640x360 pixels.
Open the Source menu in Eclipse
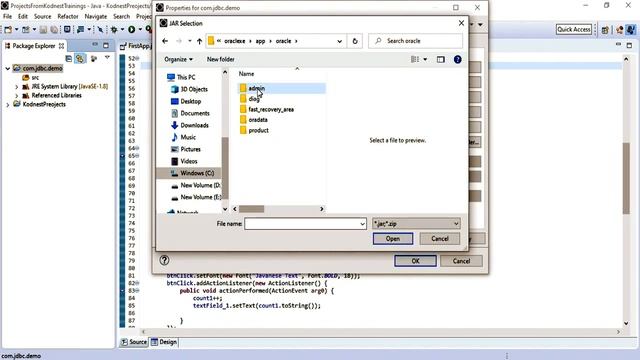pyautogui.click(x=42, y=16)
